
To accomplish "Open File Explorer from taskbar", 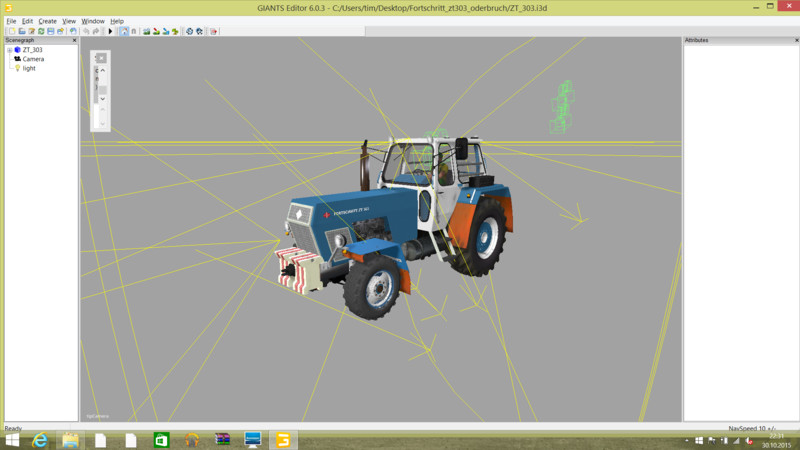I will coord(70,440).
